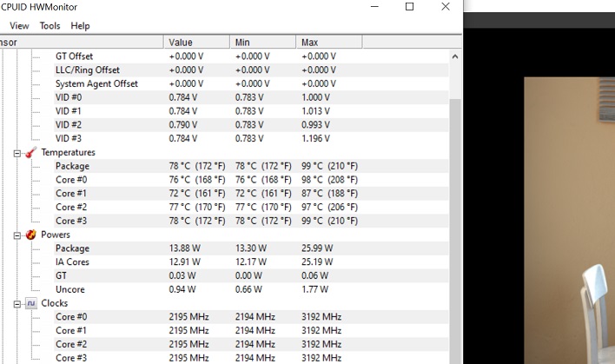Collapse the Powers tree section
This screenshot has width=615, height=364.
tap(17, 235)
